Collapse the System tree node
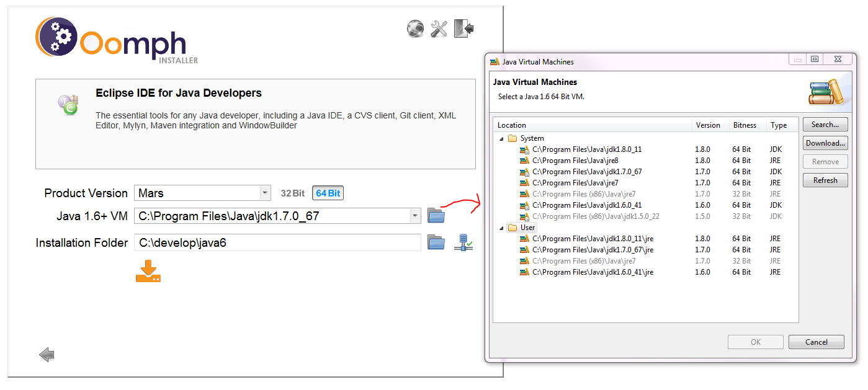 click(x=501, y=139)
